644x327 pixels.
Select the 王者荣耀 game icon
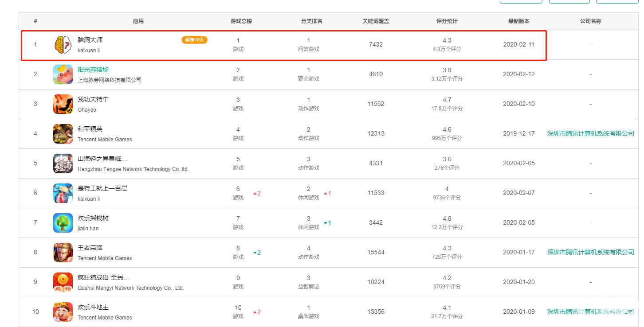[63, 253]
